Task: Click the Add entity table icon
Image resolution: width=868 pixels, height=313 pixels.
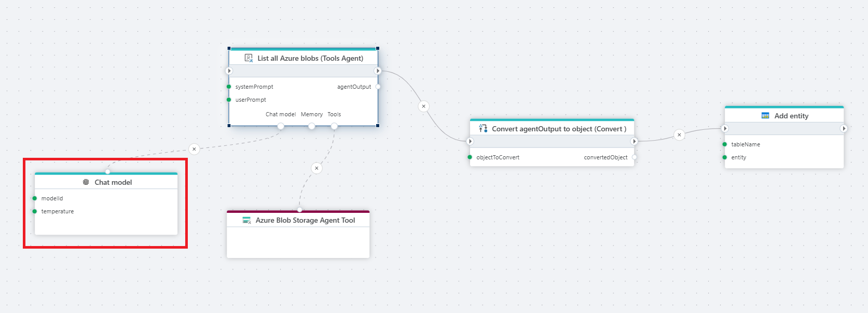Action: click(765, 116)
